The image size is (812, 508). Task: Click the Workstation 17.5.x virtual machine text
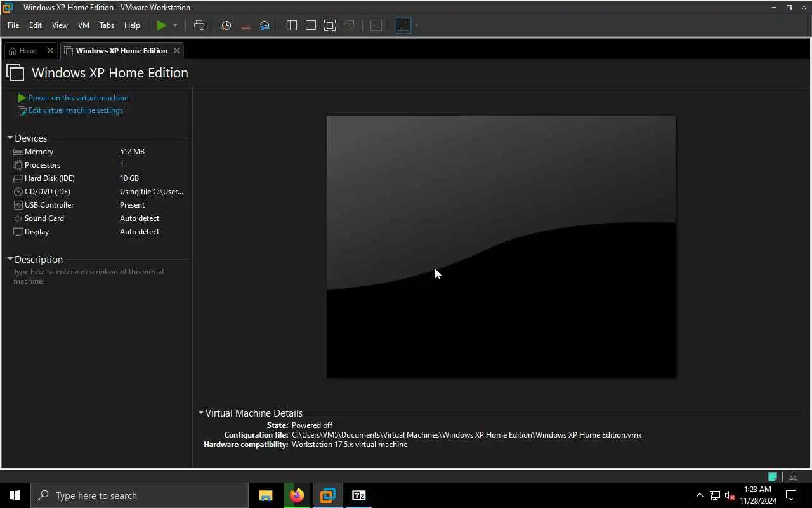pos(350,444)
